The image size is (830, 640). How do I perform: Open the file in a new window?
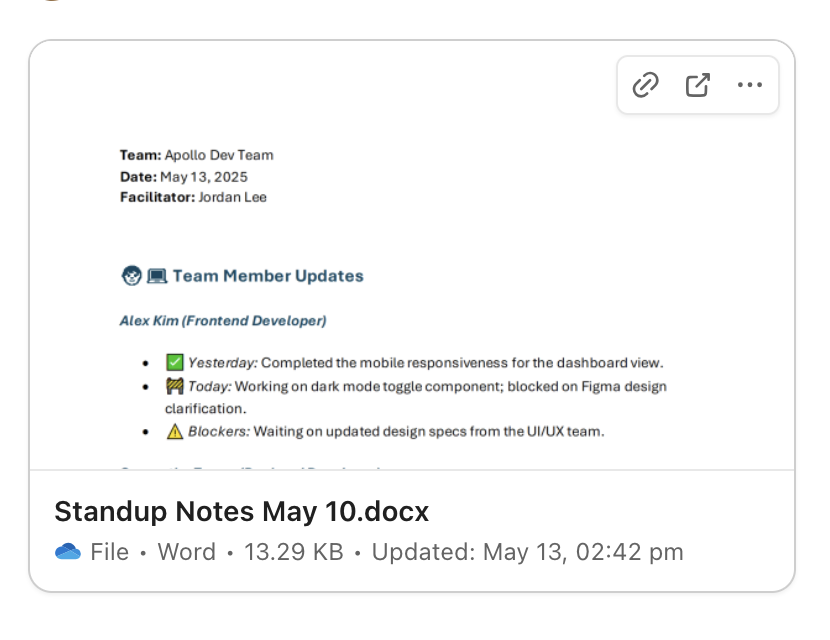point(697,86)
